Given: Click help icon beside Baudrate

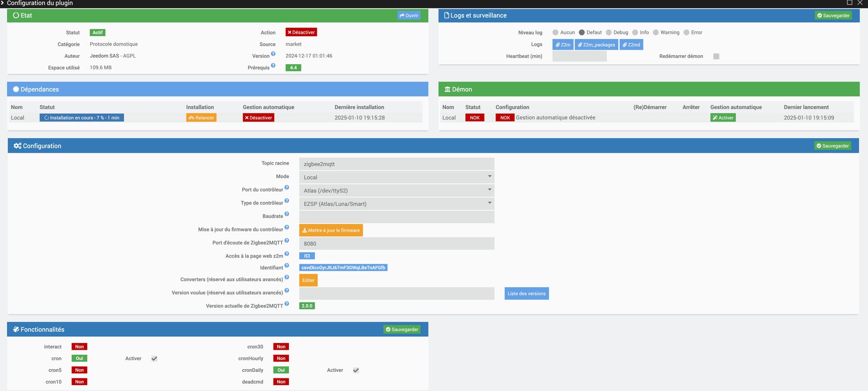Looking at the screenshot, I should [287, 214].
